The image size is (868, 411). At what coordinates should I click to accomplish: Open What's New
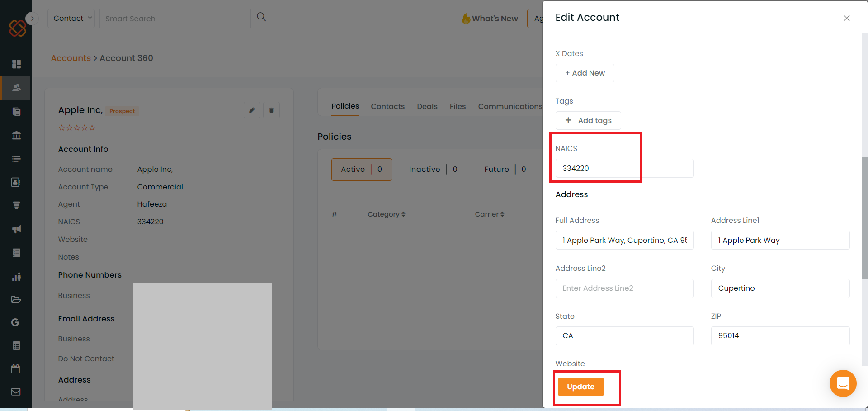[x=490, y=19]
